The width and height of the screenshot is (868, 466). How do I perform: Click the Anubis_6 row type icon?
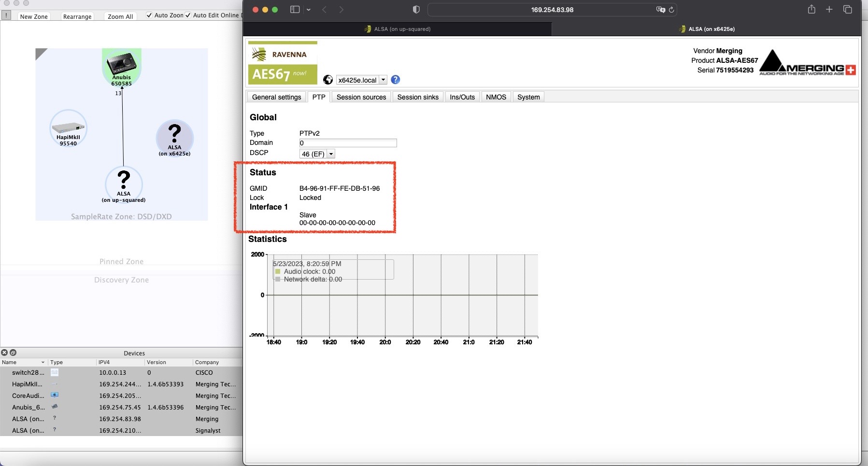pos(55,407)
